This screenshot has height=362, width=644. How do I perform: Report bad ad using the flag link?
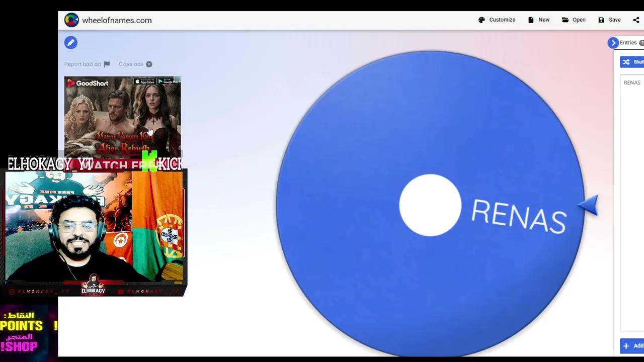tap(87, 64)
